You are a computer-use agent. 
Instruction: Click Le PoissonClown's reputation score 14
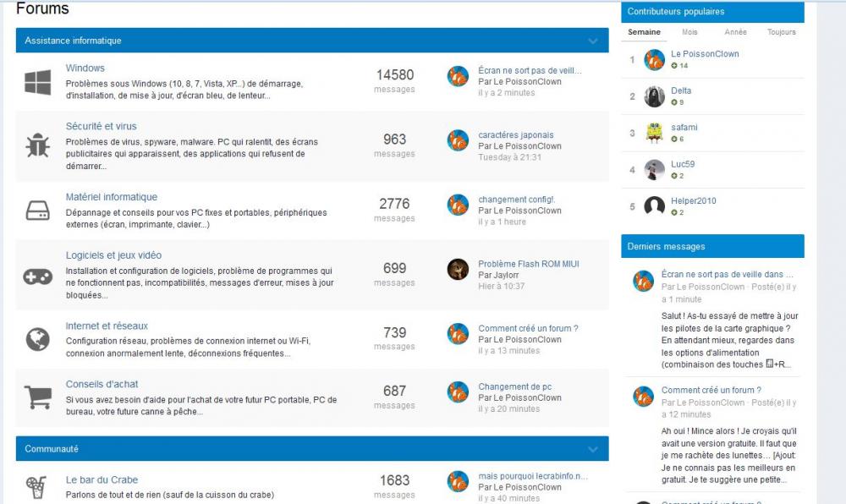[x=680, y=66]
